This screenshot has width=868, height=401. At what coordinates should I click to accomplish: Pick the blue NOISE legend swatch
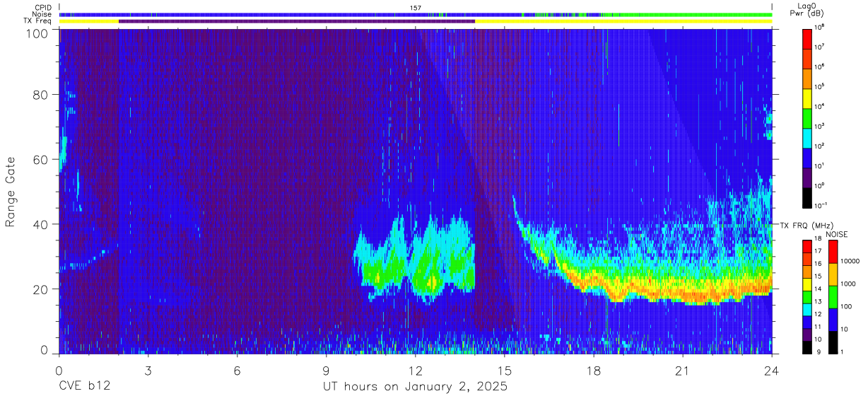click(833, 320)
